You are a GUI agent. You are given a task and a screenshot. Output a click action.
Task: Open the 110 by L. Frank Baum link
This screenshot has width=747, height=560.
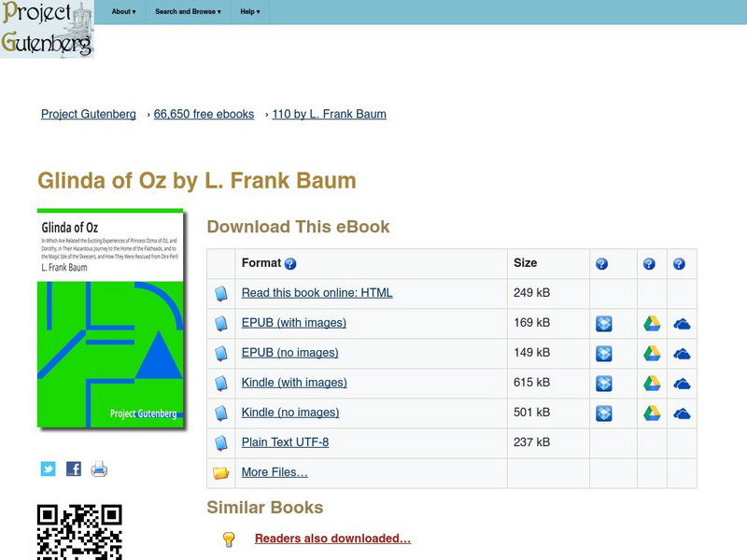(x=330, y=114)
